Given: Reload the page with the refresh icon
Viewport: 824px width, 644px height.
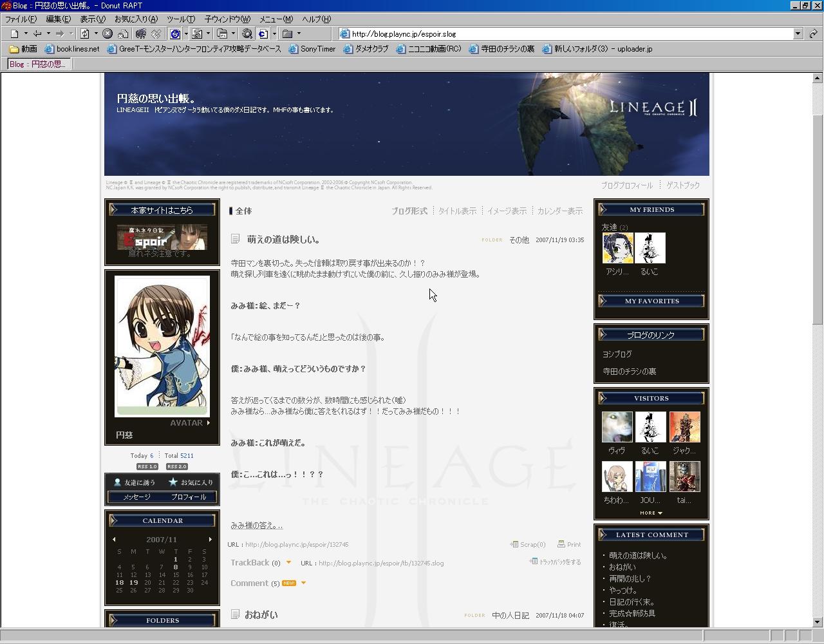Looking at the screenshot, I should (85, 33).
